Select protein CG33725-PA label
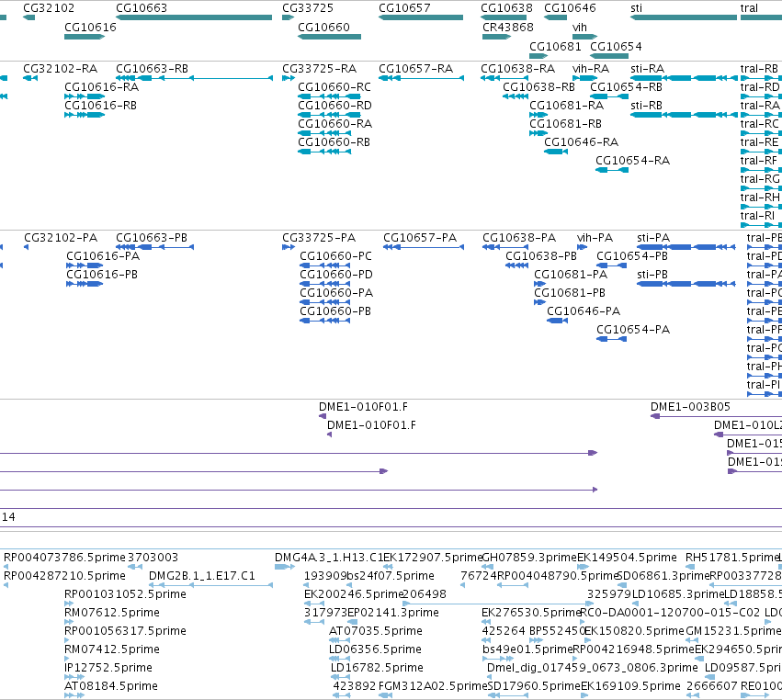The width and height of the screenshot is (782, 700). (319, 238)
